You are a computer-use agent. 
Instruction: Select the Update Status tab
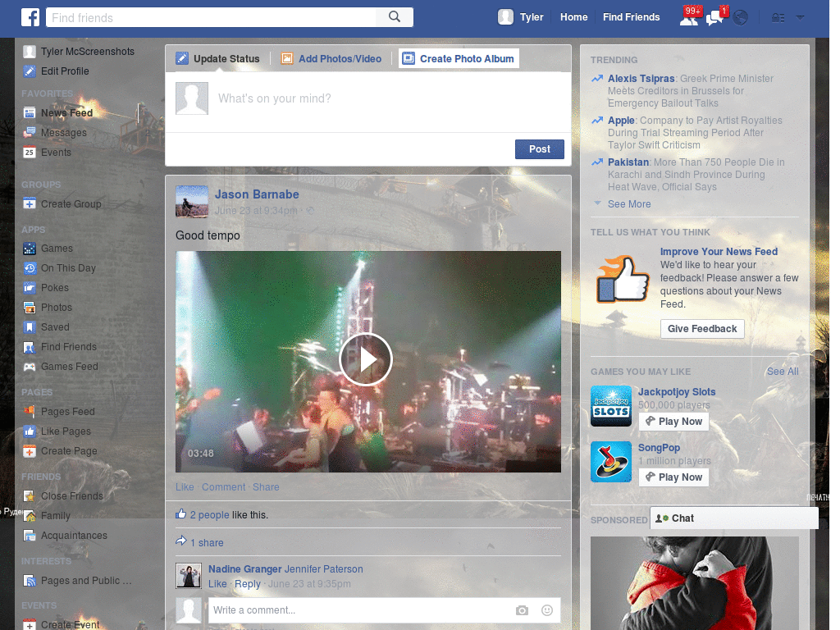[217, 58]
